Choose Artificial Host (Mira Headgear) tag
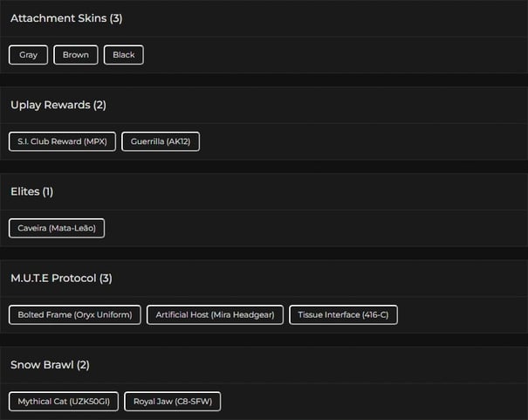Image resolution: width=528 pixels, height=420 pixels. [215, 314]
